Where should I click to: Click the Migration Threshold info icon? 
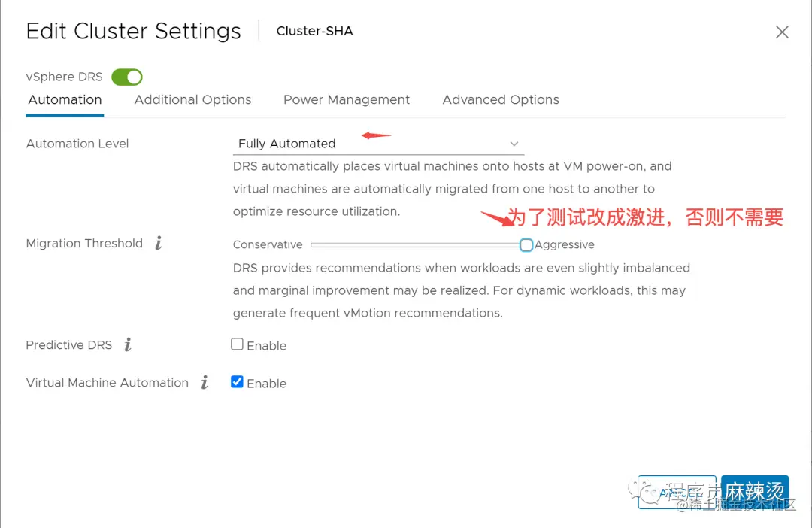pos(157,243)
